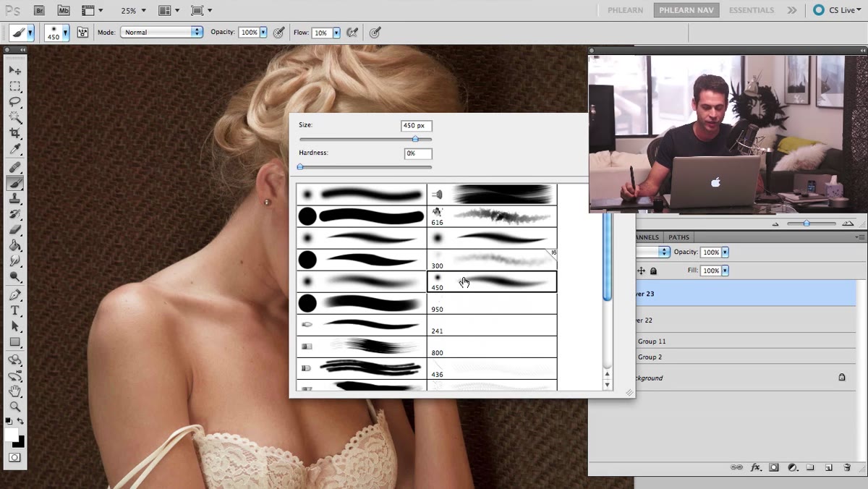Open the brush Opacity slider arrow

[263, 33]
